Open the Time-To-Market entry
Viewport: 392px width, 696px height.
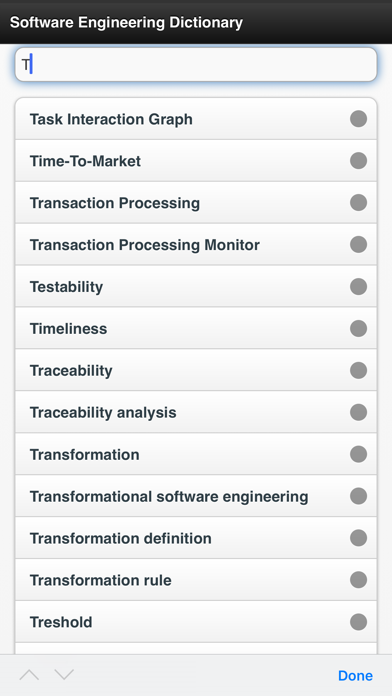click(x=196, y=161)
